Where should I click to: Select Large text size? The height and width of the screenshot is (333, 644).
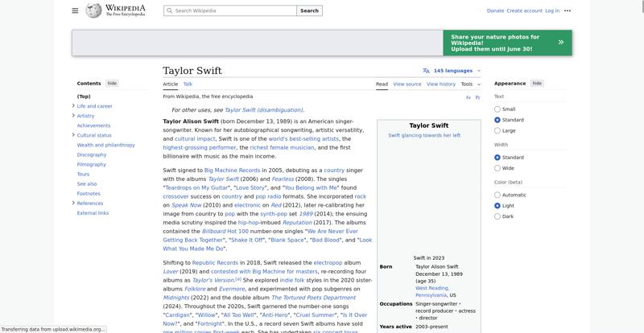point(497,130)
